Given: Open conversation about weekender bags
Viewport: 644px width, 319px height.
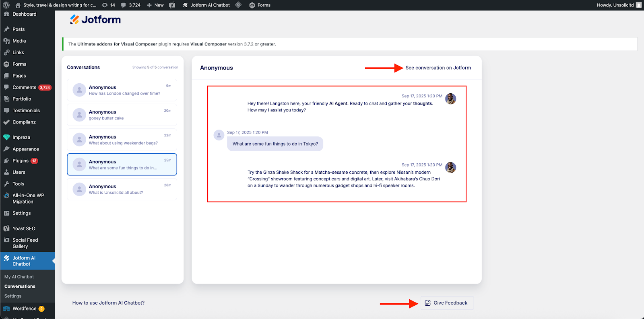Looking at the screenshot, I should [122, 140].
